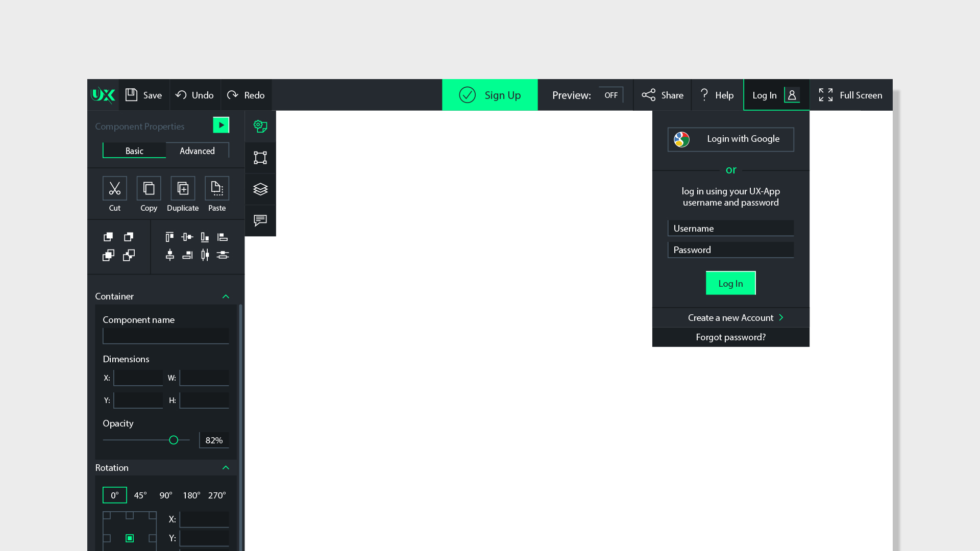
Task: Align components to horizontal center
Action: [170, 255]
